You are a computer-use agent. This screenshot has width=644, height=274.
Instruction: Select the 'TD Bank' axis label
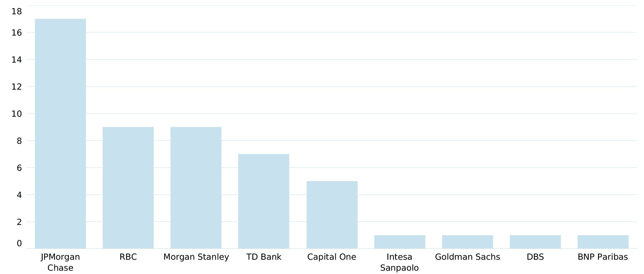coord(264,257)
